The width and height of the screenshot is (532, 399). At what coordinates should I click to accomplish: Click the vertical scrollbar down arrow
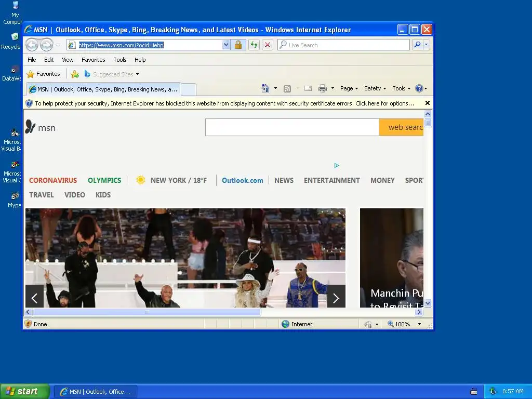pyautogui.click(x=428, y=303)
